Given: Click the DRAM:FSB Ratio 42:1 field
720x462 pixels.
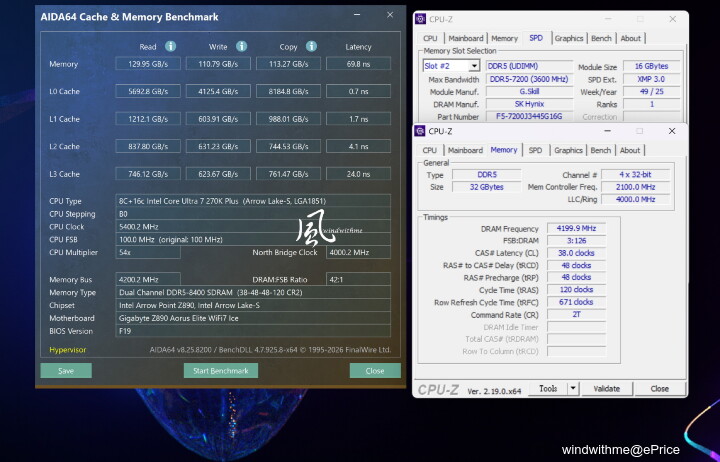Looking at the screenshot, I should pyautogui.click(x=359, y=279).
